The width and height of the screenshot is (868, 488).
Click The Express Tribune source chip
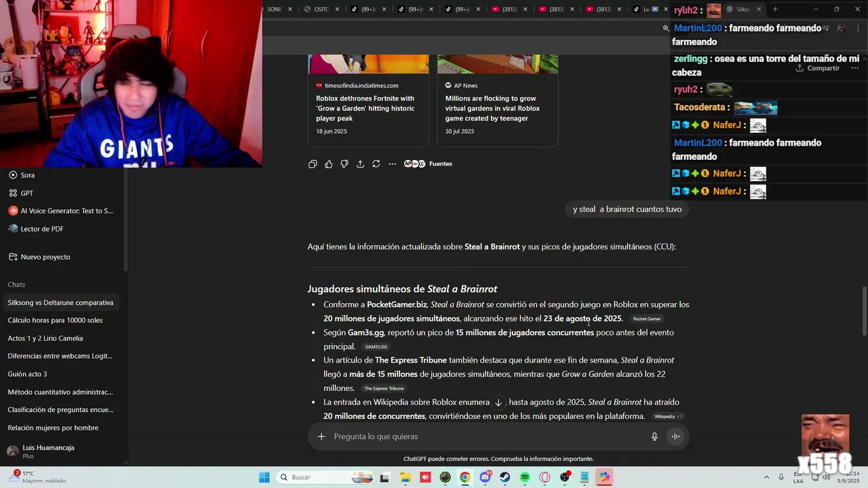[x=384, y=388]
